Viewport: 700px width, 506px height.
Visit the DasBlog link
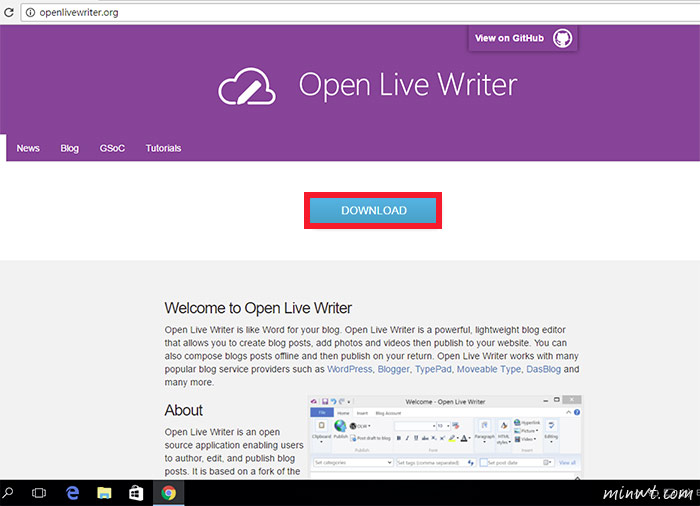543,369
